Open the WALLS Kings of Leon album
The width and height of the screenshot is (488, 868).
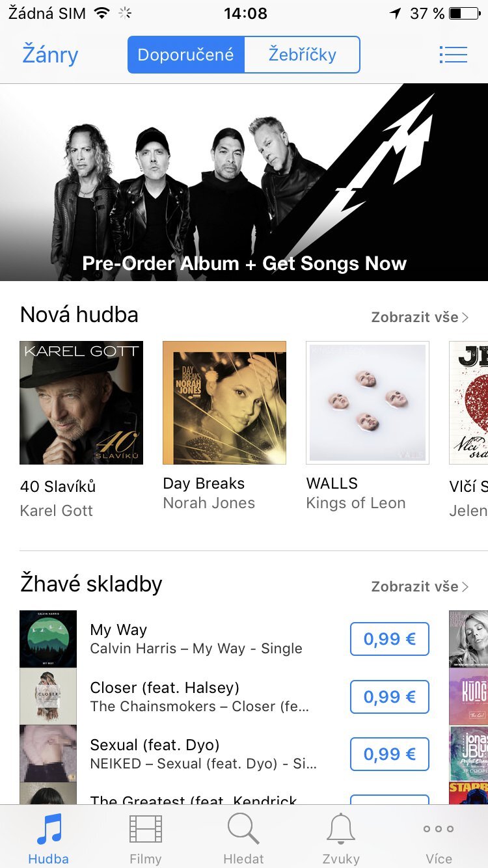point(368,403)
